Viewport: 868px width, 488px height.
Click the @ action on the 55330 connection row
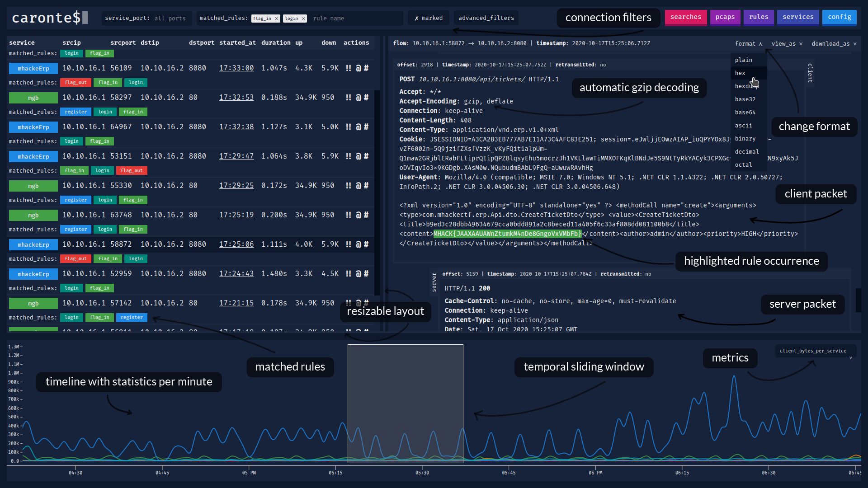pyautogui.click(x=358, y=186)
